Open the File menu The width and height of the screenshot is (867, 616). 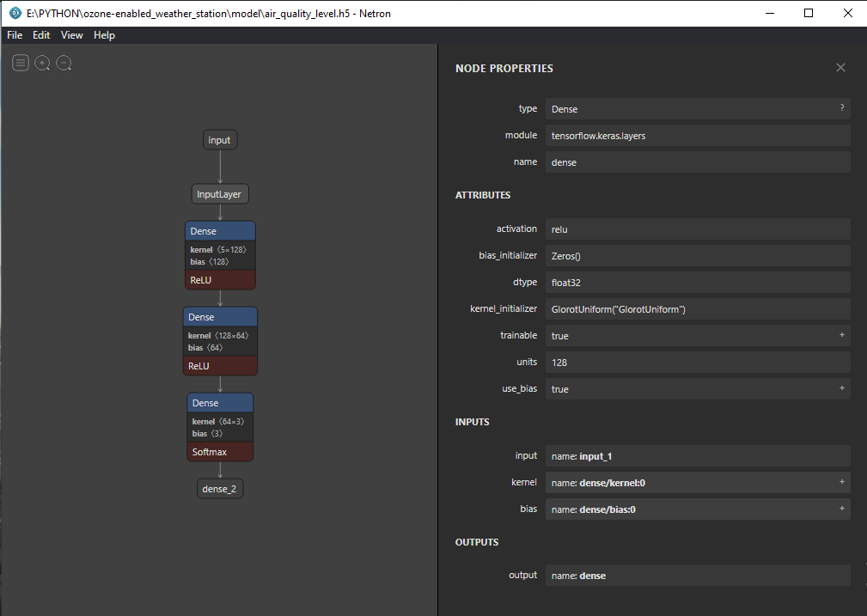(15, 35)
